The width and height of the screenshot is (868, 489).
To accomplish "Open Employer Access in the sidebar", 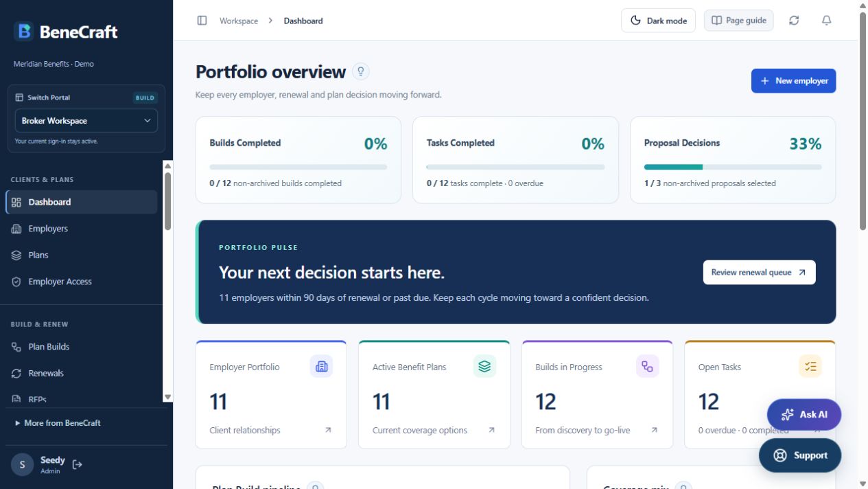I will click(x=81, y=282).
